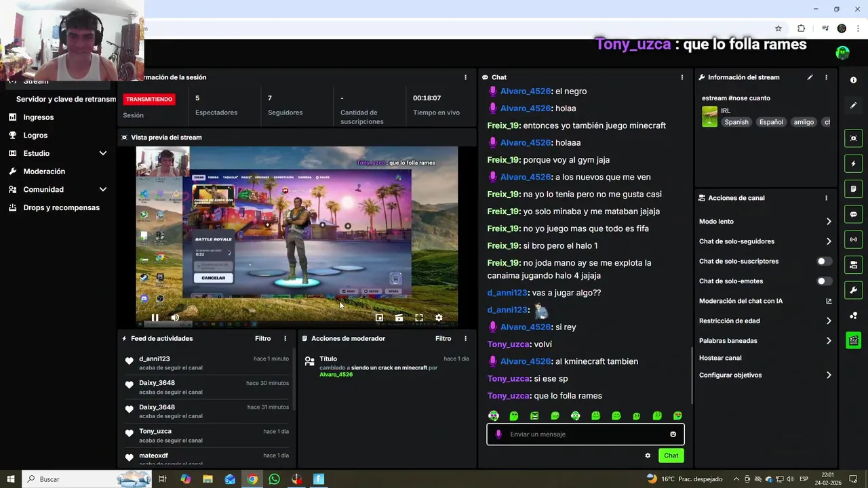Open the document notes icon in right sidebar

click(x=853, y=188)
